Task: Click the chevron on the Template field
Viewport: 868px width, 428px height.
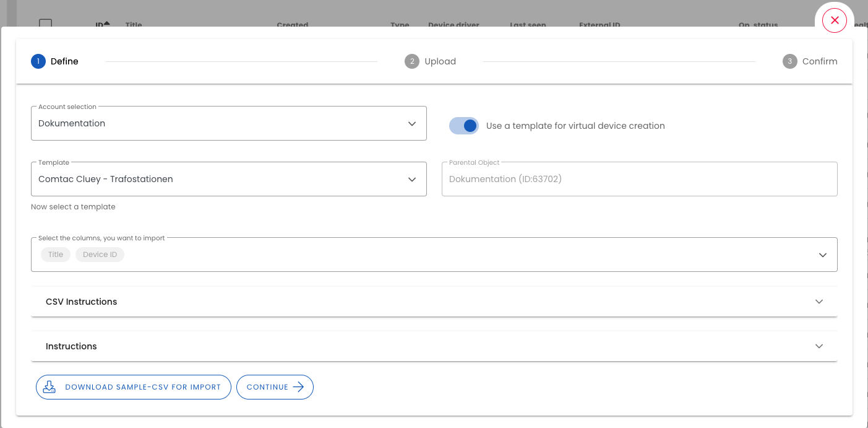Action: (412, 179)
